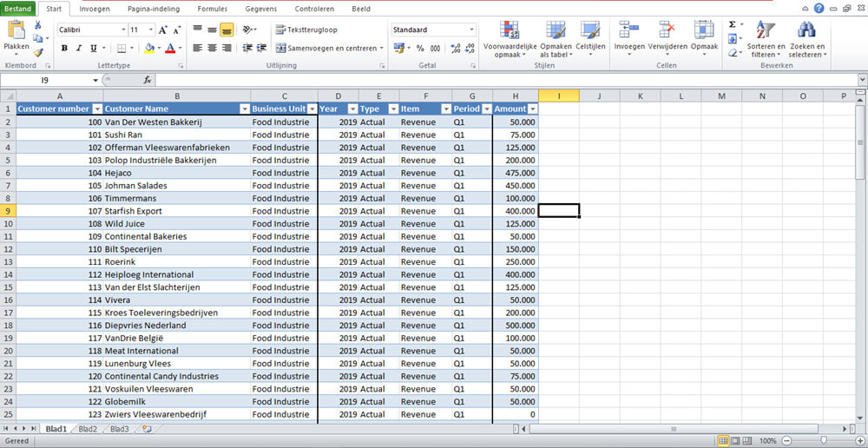Click the text orientation icon

coord(248,30)
